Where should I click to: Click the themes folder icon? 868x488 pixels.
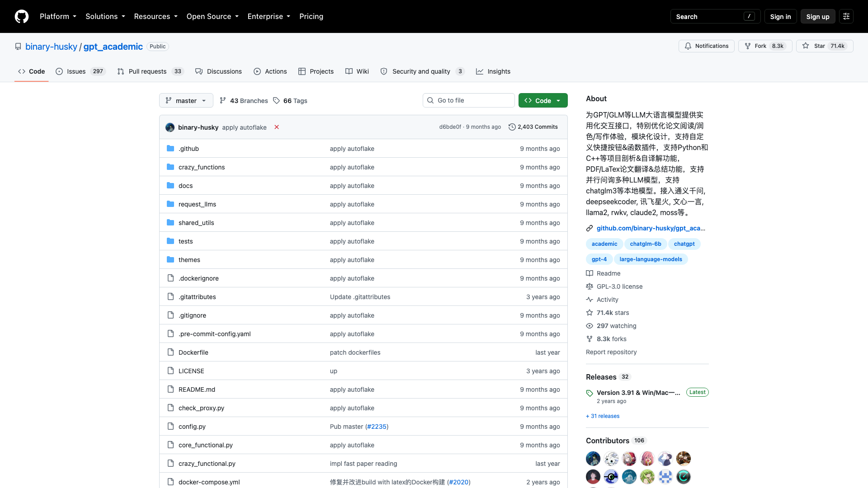tap(170, 259)
